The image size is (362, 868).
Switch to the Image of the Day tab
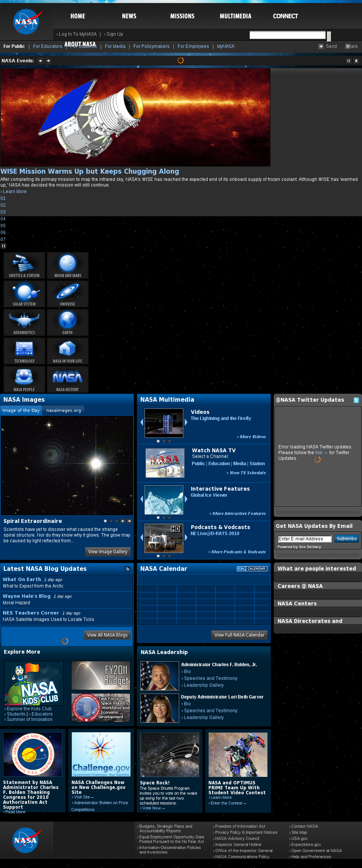coord(21,410)
